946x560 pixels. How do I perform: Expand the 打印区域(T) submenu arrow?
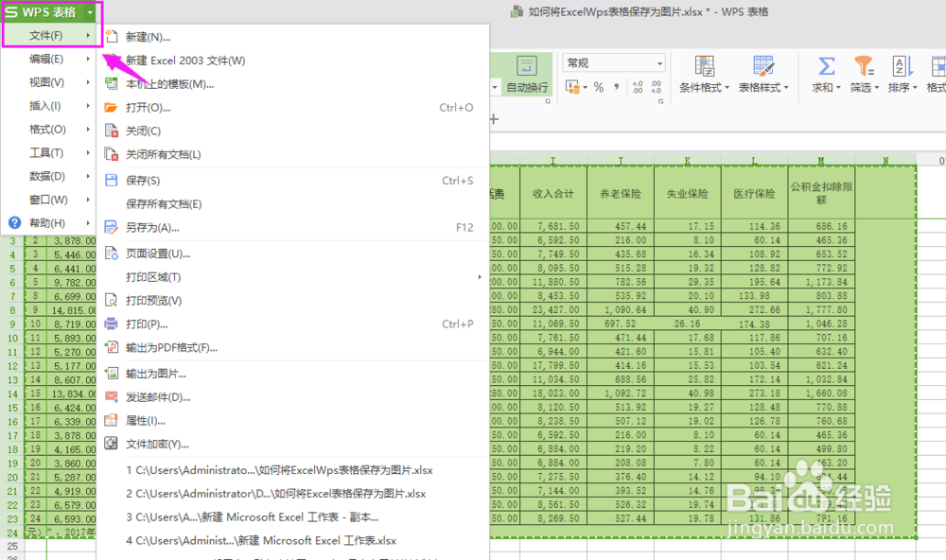pos(480,277)
